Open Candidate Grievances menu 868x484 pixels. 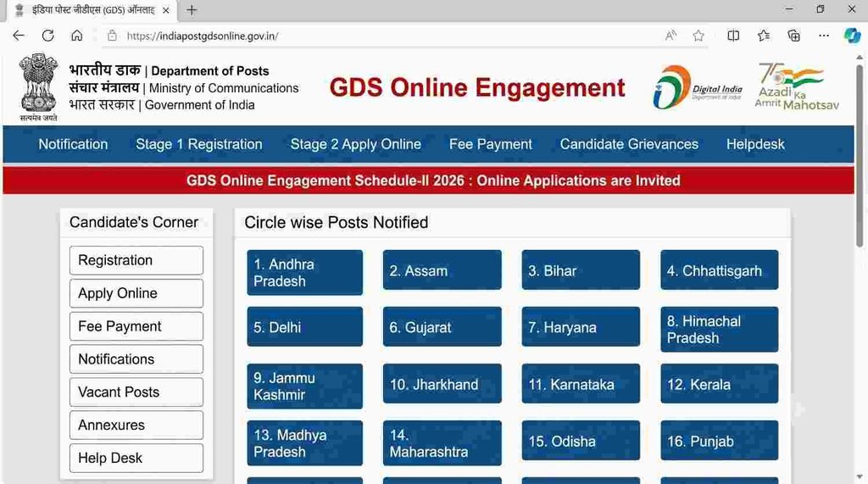(630, 144)
